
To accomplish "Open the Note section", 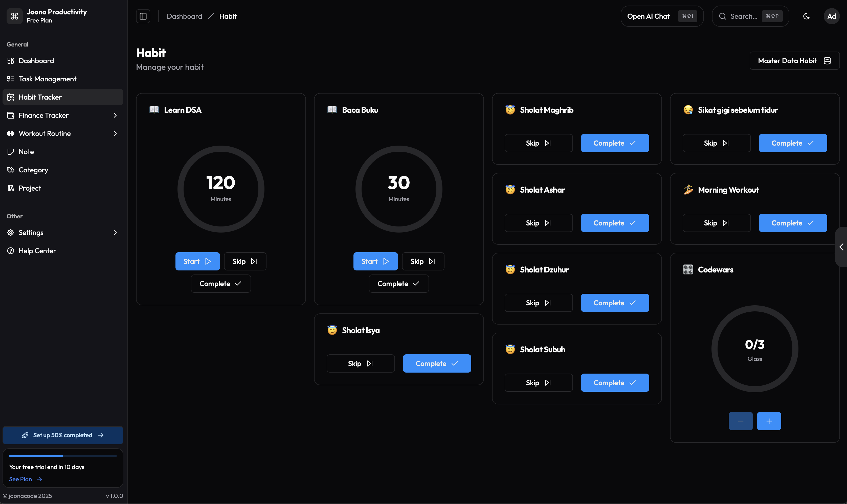I will (x=26, y=151).
